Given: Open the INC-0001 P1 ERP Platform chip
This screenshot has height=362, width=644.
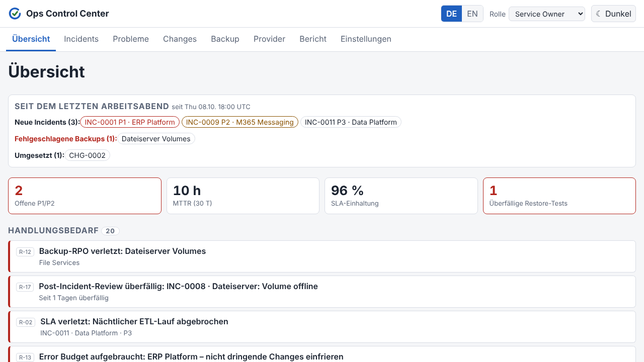Looking at the screenshot, I should 130,122.
